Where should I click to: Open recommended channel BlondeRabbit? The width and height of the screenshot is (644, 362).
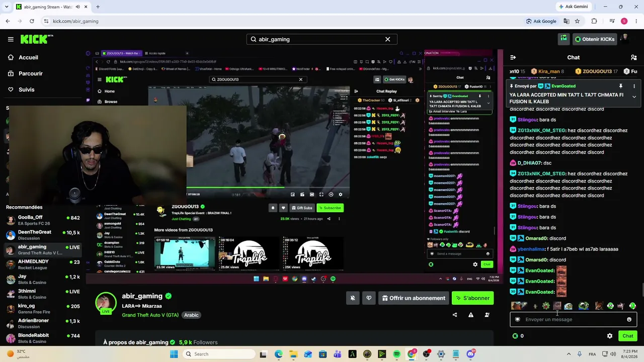(43, 338)
